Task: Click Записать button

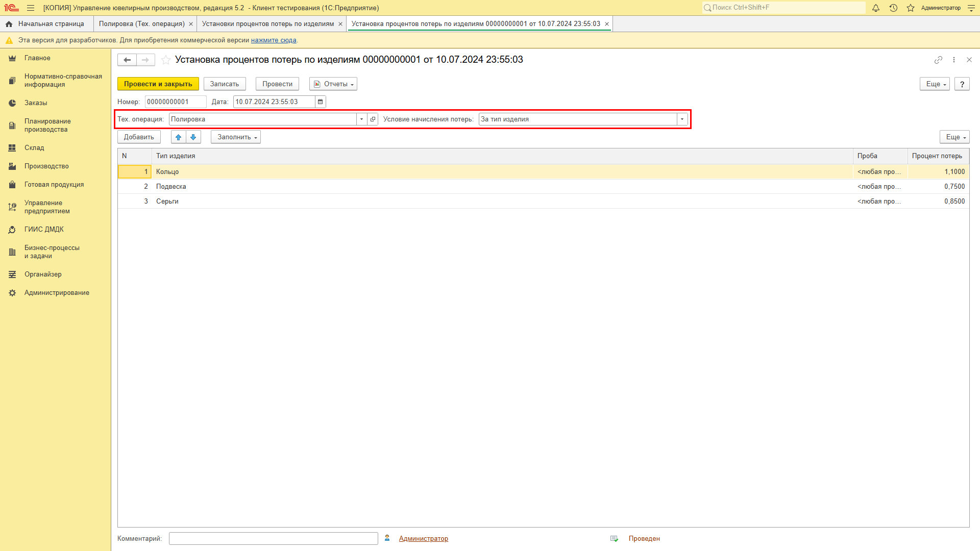Action: [x=225, y=84]
